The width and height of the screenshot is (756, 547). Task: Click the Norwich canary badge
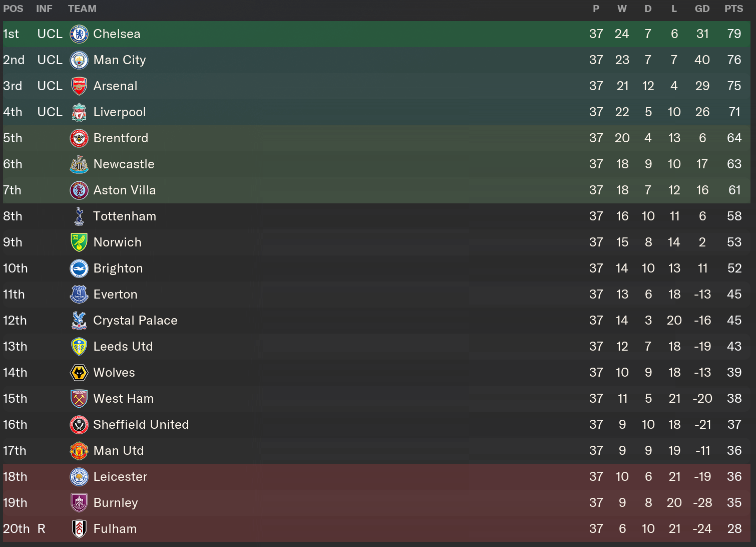[79, 242]
